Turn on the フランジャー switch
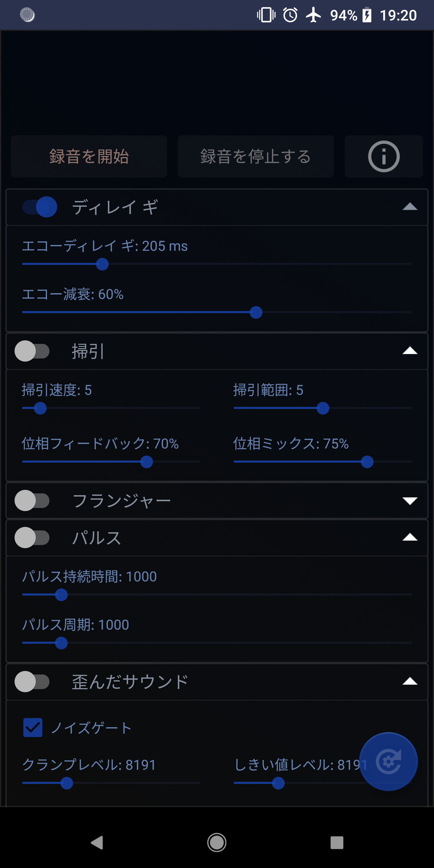 [32, 500]
